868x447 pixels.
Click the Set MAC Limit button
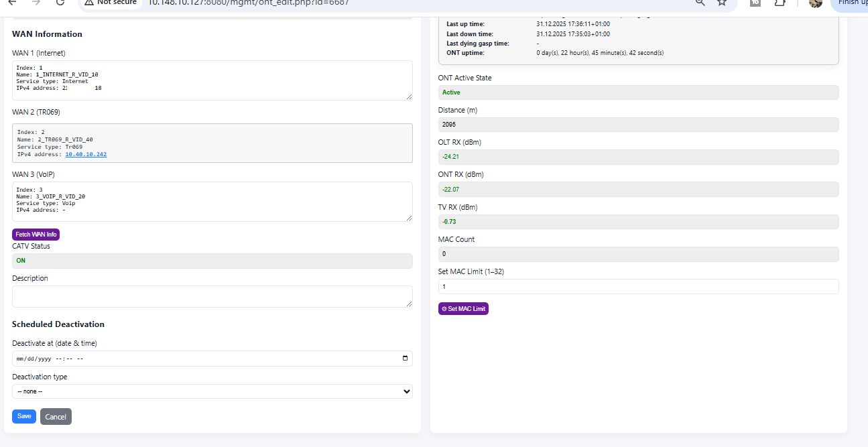[463, 308]
